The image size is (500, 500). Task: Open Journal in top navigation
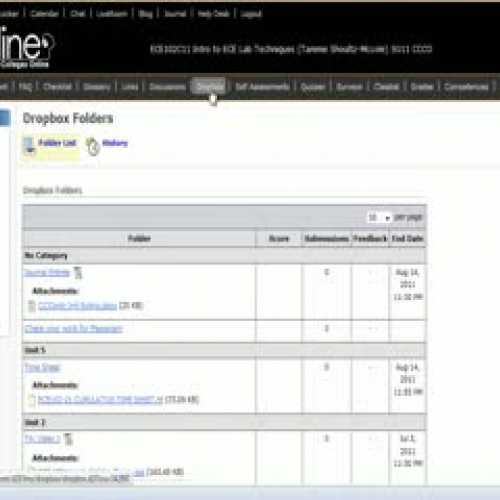[x=175, y=14]
